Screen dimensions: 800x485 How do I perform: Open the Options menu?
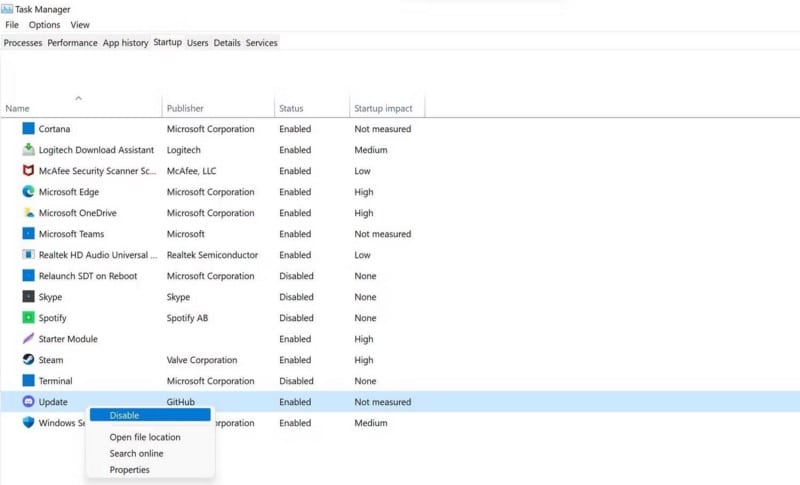click(x=44, y=24)
